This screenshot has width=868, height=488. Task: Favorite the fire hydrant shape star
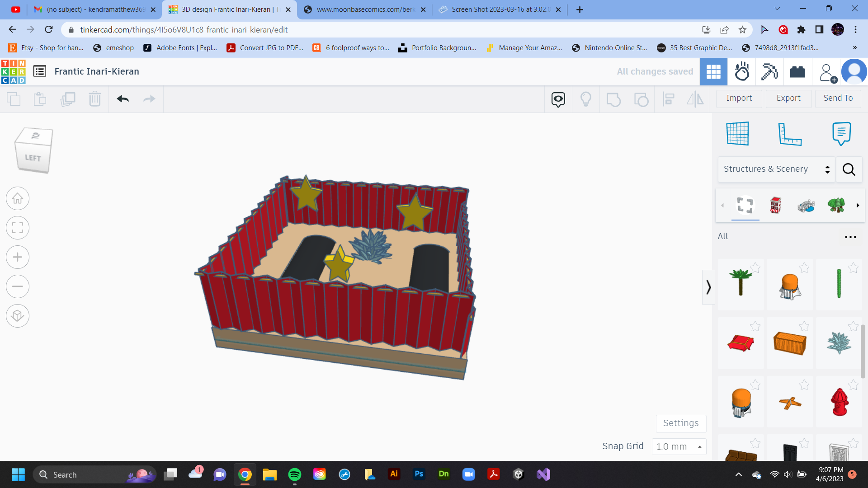(853, 385)
